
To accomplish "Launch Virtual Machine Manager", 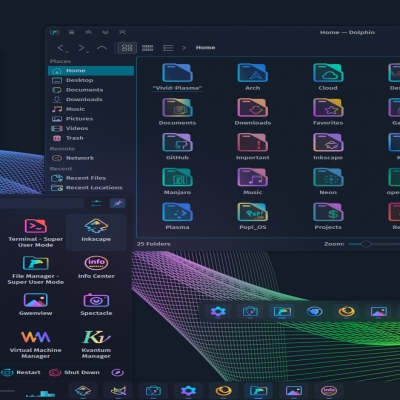I will 36,344.
